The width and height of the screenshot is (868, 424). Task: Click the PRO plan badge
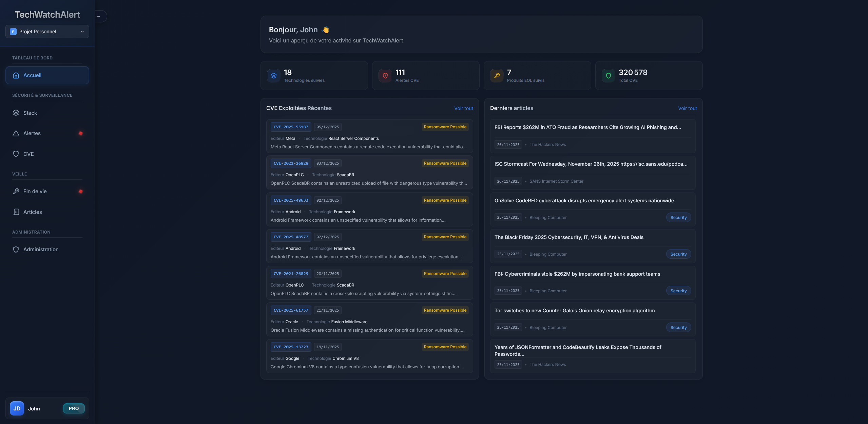tap(74, 408)
